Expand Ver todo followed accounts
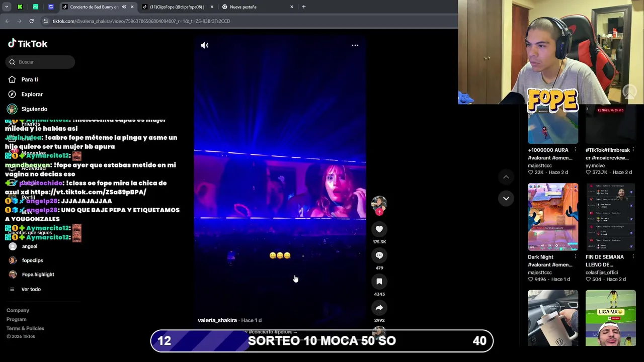The width and height of the screenshot is (644, 362). pyautogui.click(x=31, y=289)
